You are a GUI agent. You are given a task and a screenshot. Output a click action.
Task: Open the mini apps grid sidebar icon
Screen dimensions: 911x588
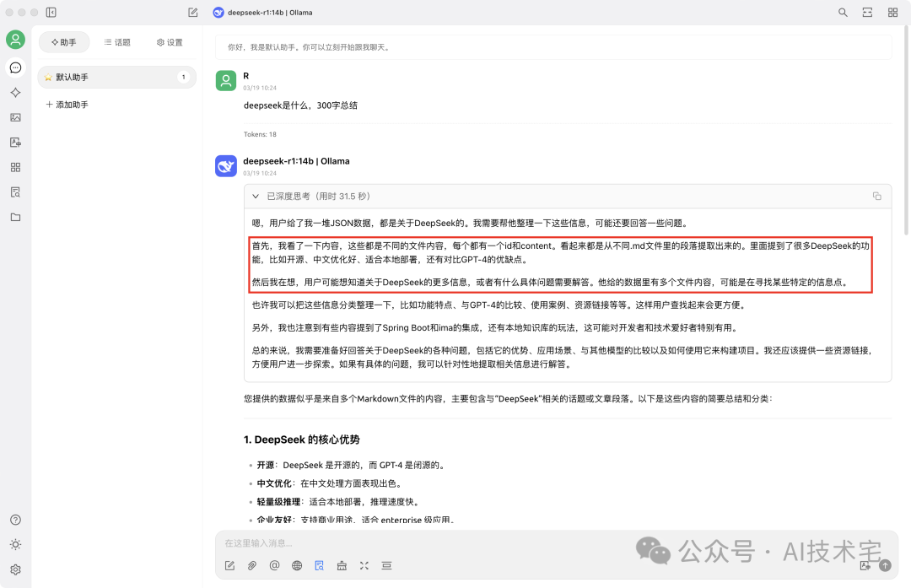pos(16,167)
